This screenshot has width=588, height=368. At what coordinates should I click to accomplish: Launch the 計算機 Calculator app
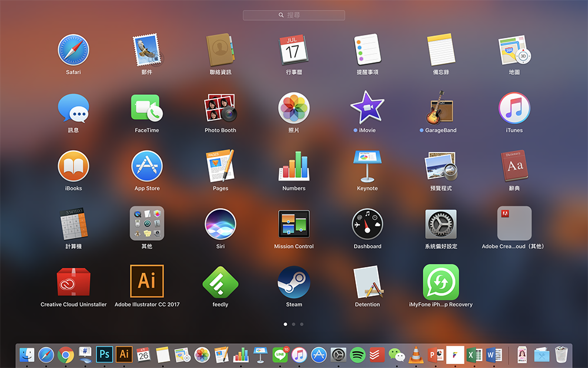pos(73,224)
